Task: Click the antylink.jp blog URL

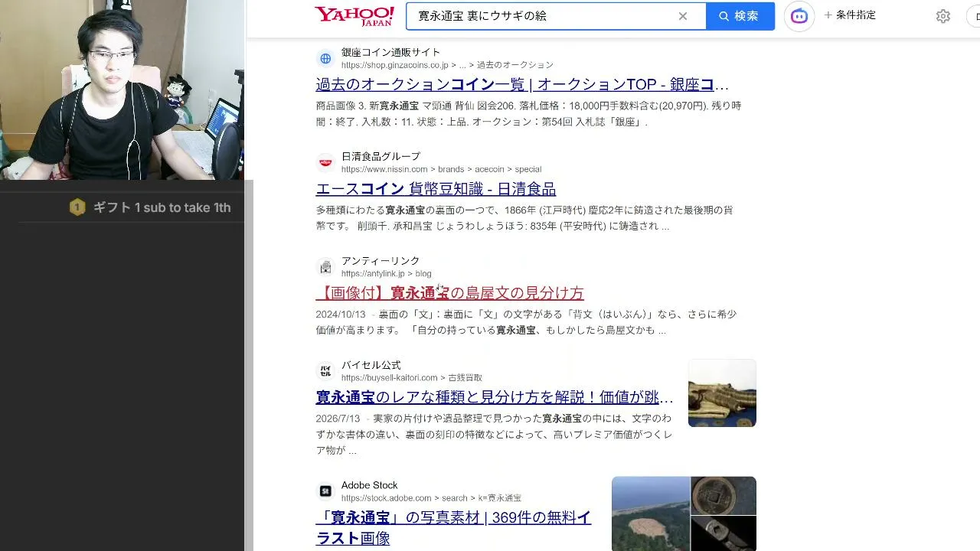Action: tap(387, 273)
